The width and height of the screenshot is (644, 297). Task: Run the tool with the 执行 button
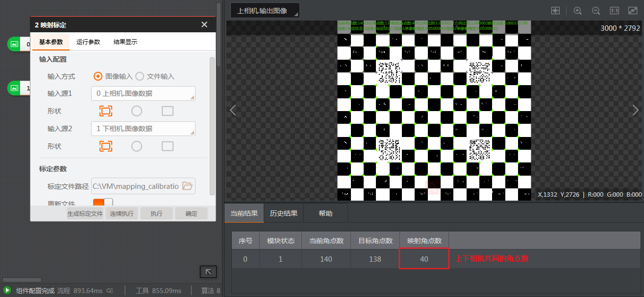pos(156,213)
